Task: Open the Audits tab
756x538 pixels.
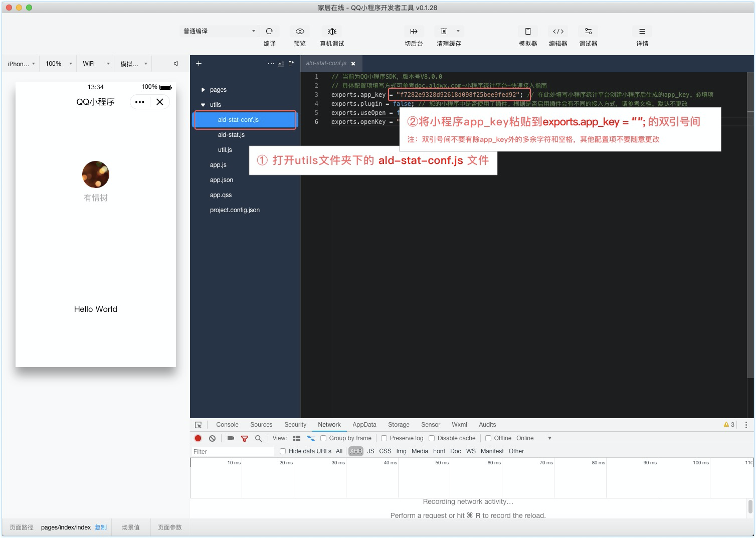Action: 487,425
